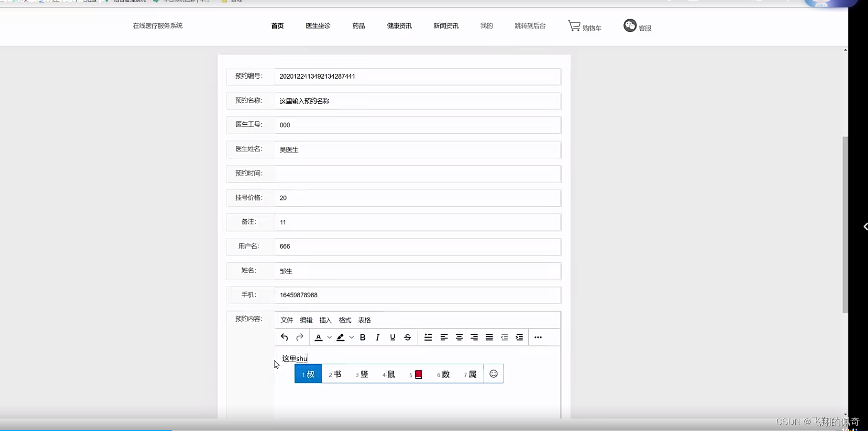Align text right

(x=474, y=337)
